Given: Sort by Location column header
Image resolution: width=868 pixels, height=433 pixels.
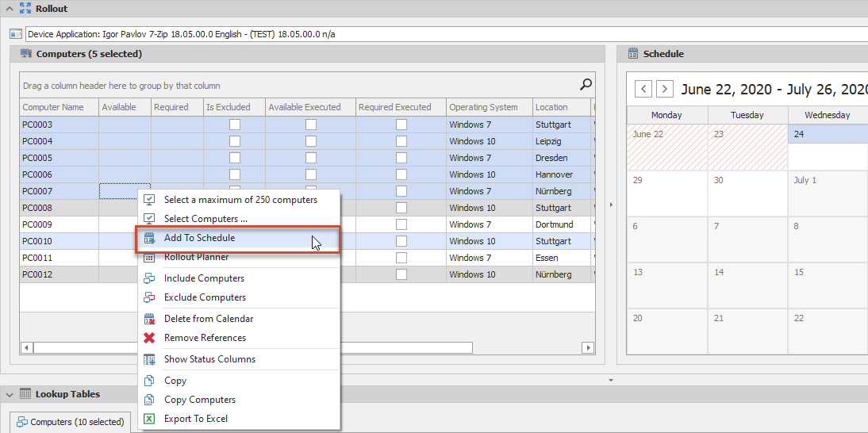Looking at the screenshot, I should click(x=561, y=107).
